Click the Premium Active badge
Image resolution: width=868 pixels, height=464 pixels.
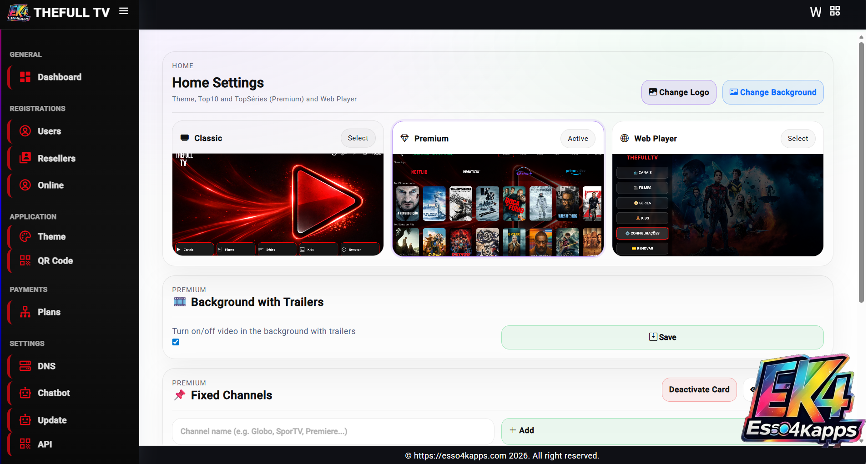click(x=577, y=139)
